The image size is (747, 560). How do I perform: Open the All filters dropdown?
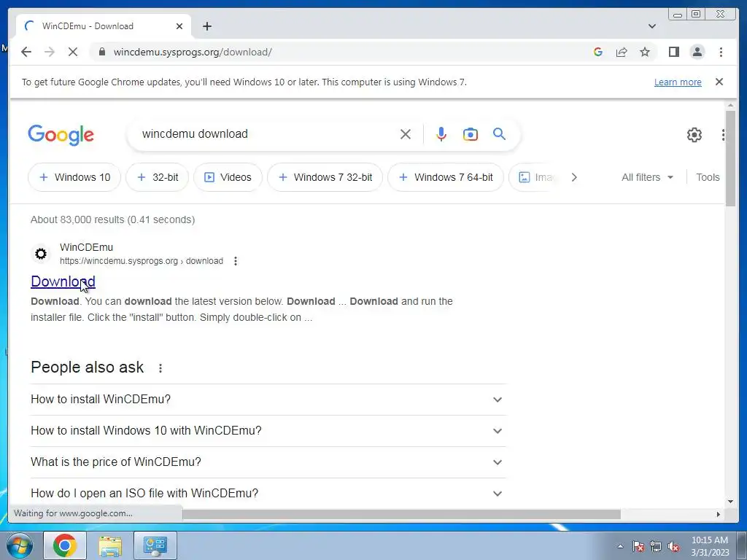coord(647,177)
